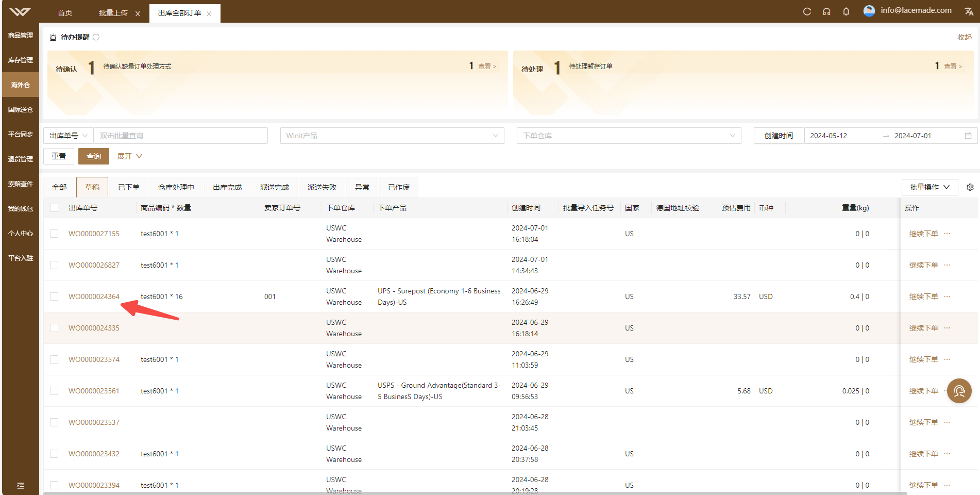
Task: Switch to the 仓库处理中 tab
Action: (176, 187)
